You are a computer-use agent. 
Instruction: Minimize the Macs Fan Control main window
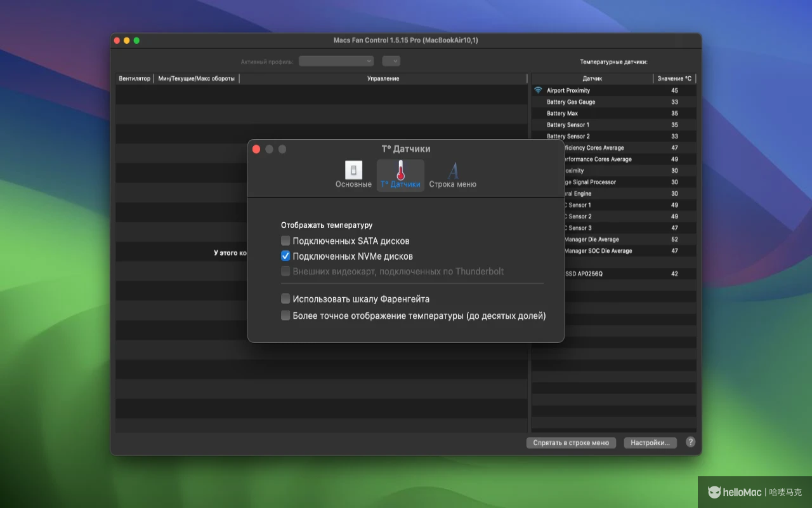(127, 41)
